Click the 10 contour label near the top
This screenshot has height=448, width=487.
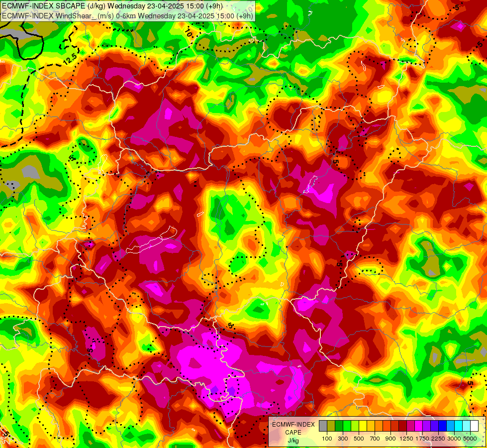[188, 32]
